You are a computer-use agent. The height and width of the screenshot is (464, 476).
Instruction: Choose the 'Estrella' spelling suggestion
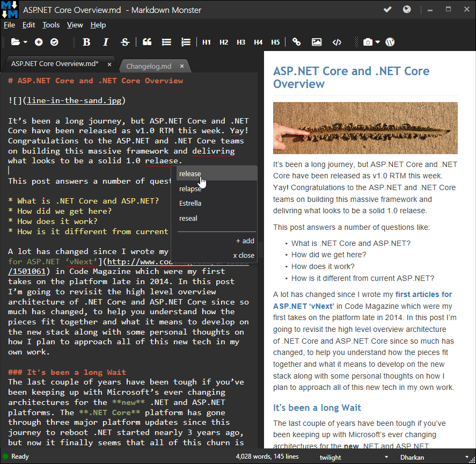click(217, 204)
